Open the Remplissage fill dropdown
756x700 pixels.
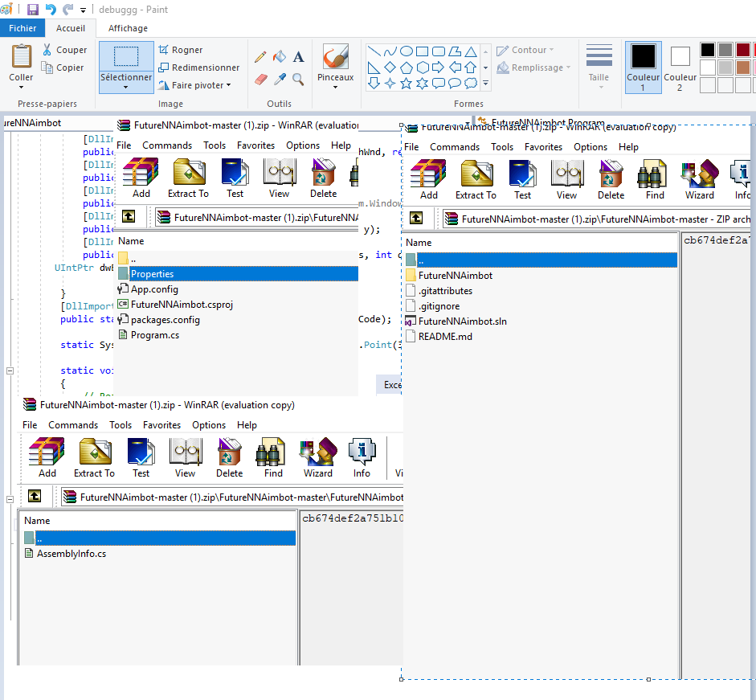point(533,68)
